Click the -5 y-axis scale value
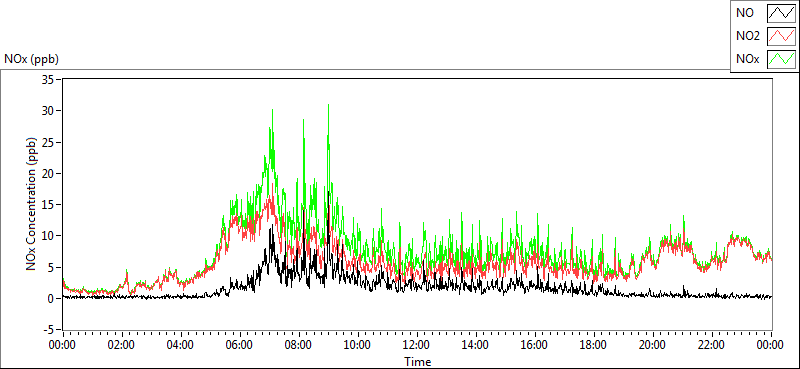This screenshot has height=369, width=800. click(48, 330)
